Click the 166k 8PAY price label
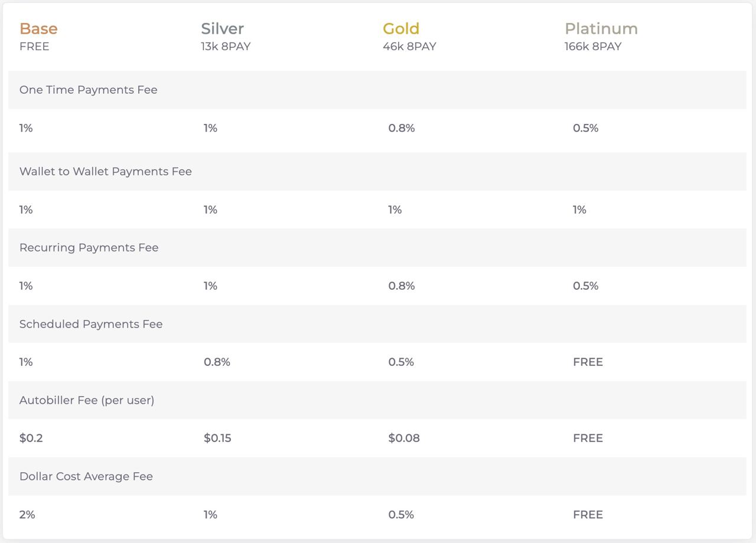The width and height of the screenshot is (756, 543). [x=592, y=47]
